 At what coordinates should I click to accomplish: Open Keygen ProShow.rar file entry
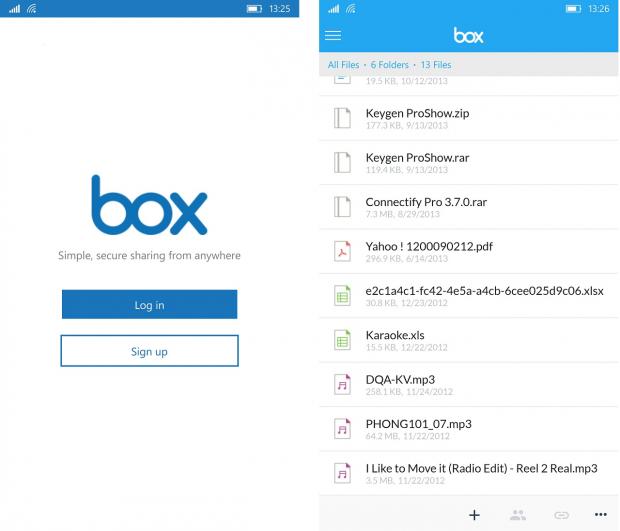click(417, 158)
